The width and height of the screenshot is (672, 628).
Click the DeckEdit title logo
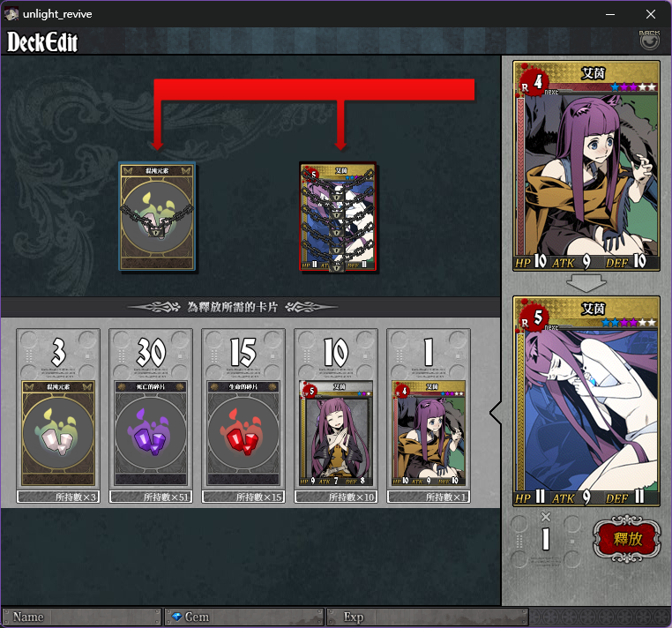pyautogui.click(x=42, y=41)
